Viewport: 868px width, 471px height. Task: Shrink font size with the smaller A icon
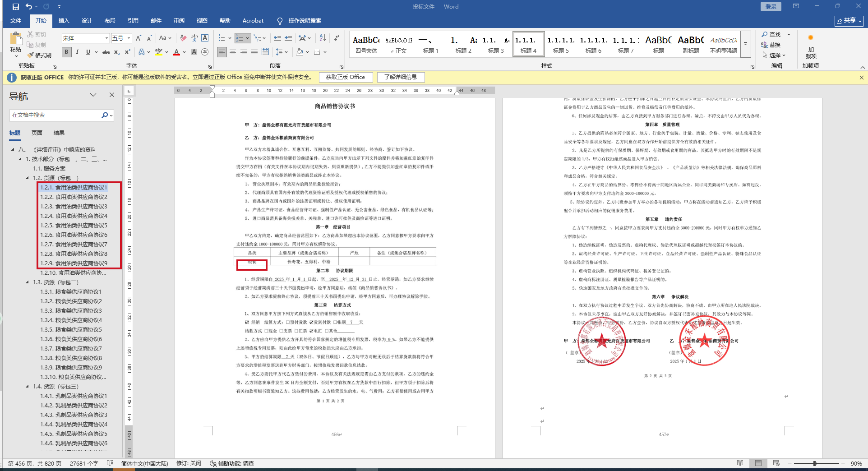(x=149, y=38)
